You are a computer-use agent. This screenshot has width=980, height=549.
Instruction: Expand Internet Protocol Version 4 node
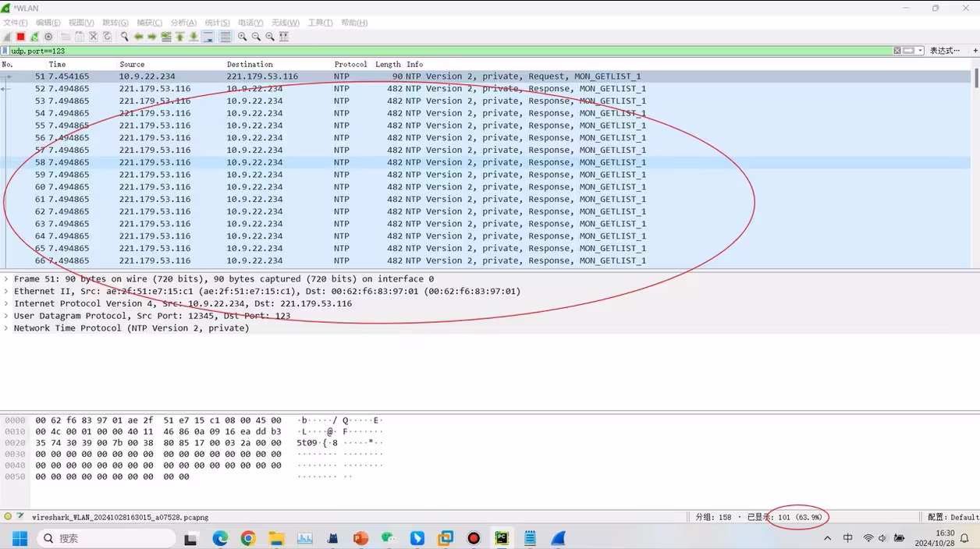tap(6, 303)
